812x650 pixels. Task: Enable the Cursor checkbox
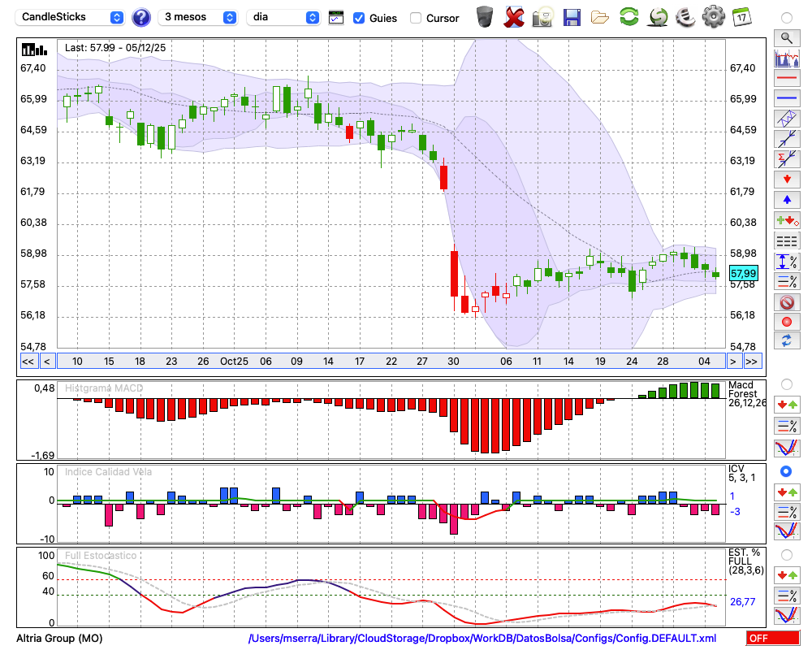[415, 18]
